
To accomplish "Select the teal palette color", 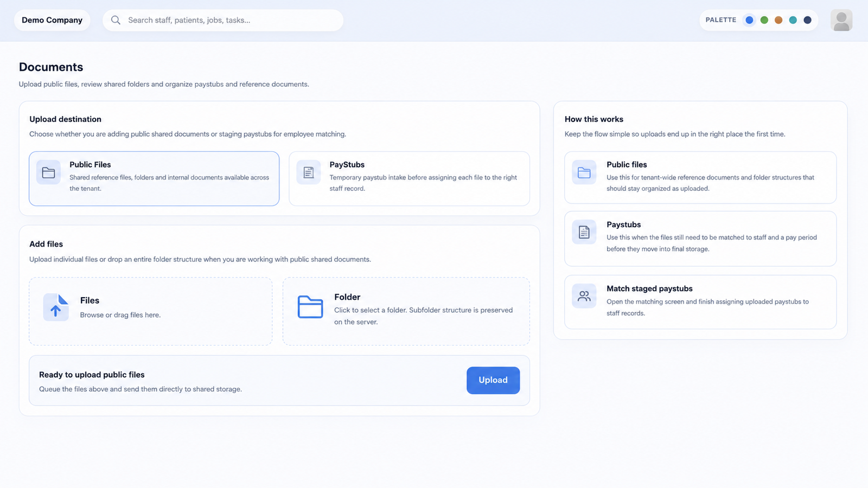I will 793,20.
